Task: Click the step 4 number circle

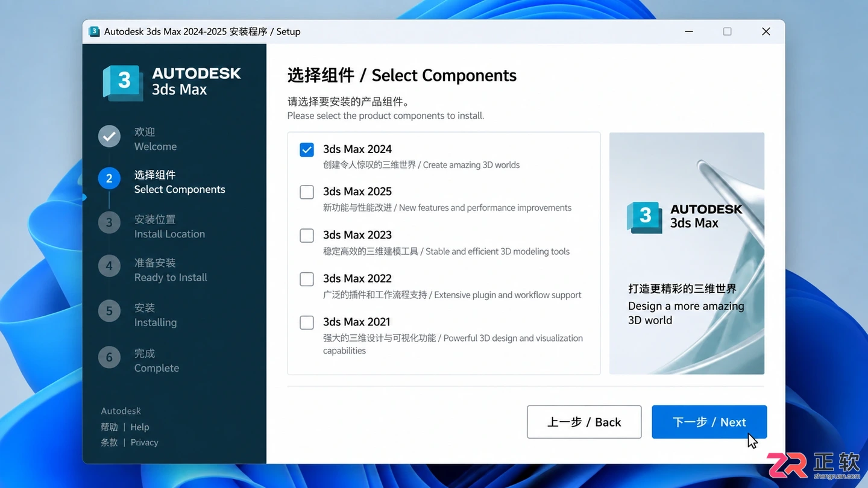Action: pyautogui.click(x=109, y=266)
